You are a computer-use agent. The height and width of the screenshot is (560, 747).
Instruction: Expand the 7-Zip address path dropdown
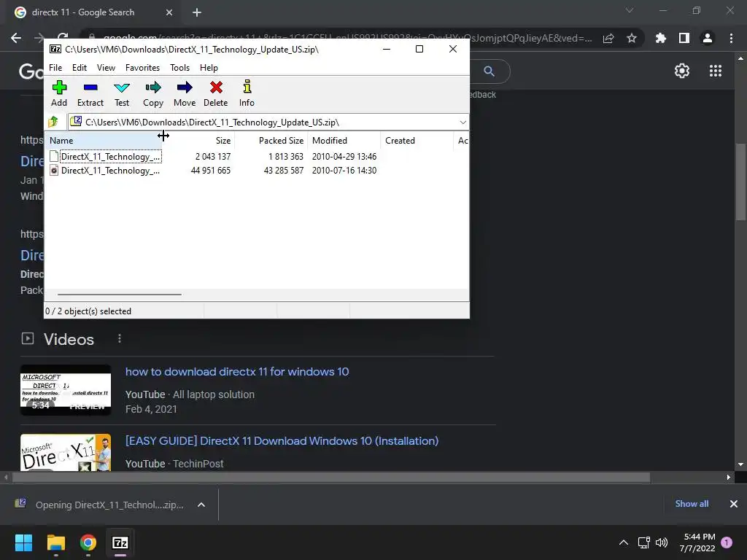tap(462, 122)
